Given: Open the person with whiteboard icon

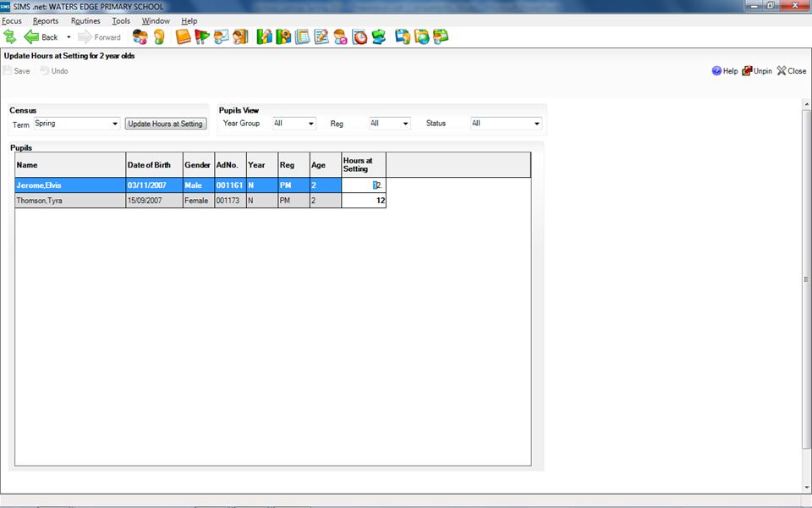Looking at the screenshot, I should point(221,36).
